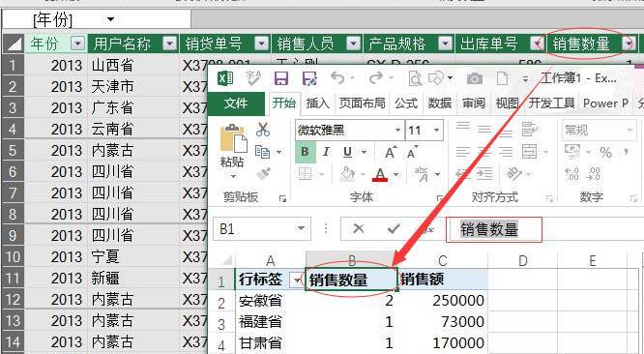644x354 pixels.
Task: Click the Excel application logo icon
Action: [225, 77]
